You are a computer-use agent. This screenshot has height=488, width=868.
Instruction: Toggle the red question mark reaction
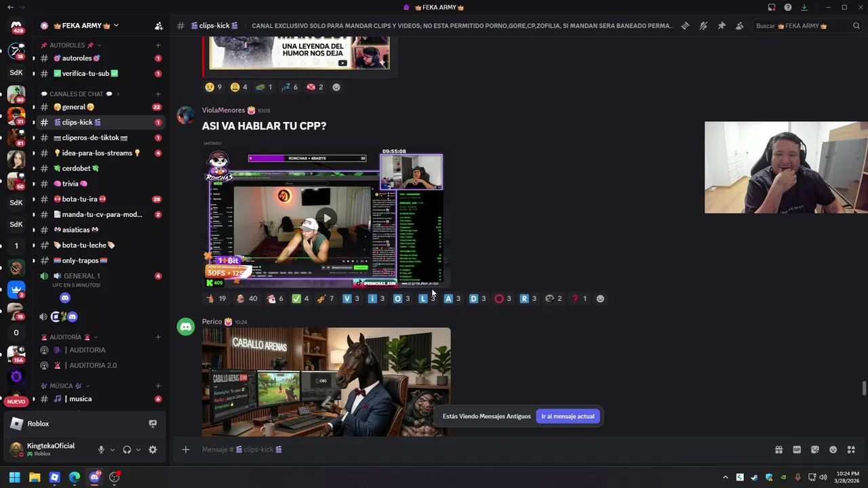pyautogui.click(x=578, y=298)
